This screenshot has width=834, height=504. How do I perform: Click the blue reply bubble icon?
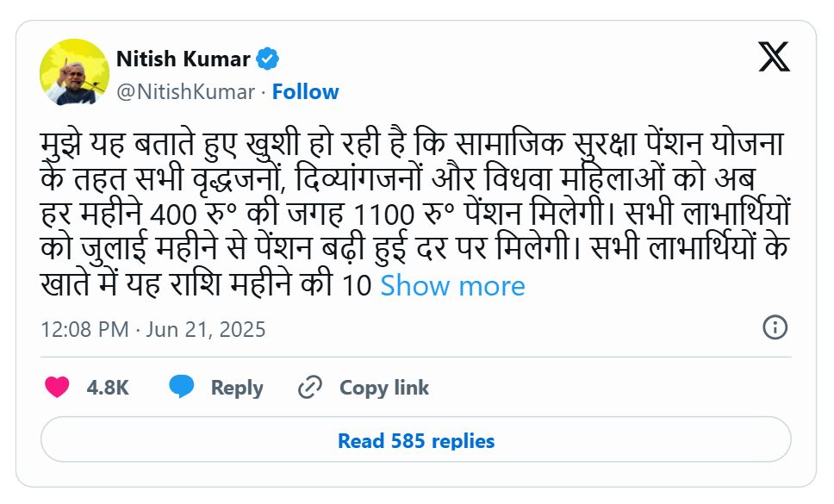click(x=181, y=388)
